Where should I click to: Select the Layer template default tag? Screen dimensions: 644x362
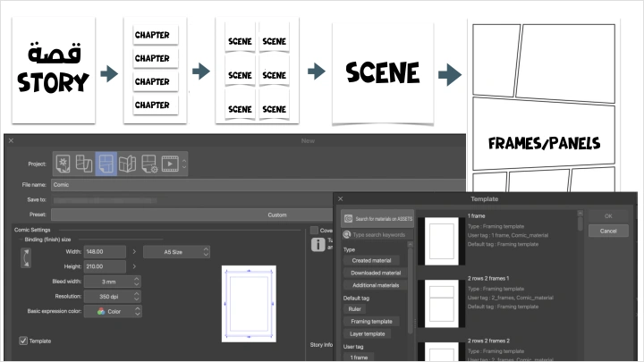pyautogui.click(x=368, y=333)
